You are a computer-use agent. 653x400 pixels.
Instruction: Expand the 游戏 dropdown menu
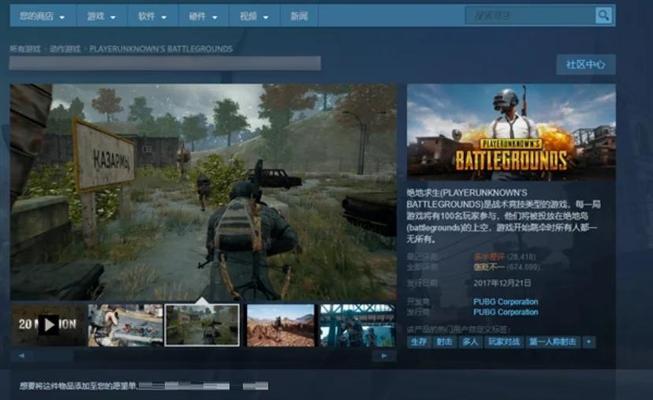click(x=101, y=16)
